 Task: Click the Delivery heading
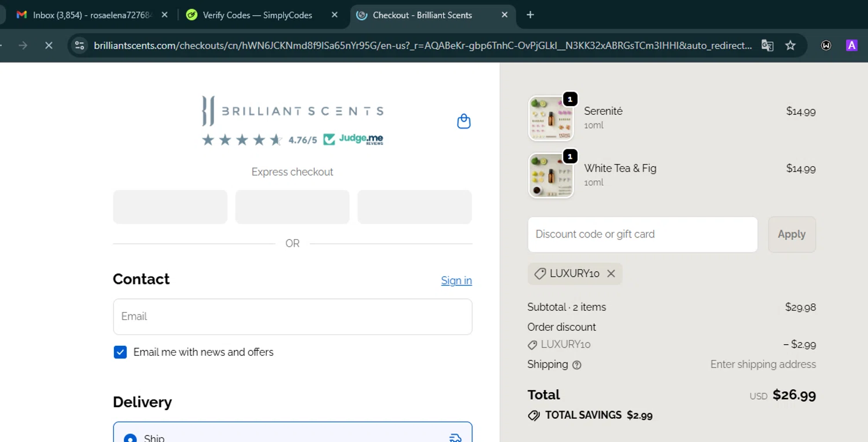click(142, 402)
